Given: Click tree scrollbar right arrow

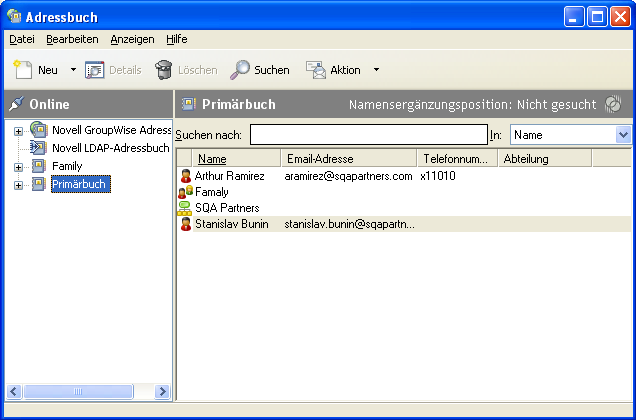Looking at the screenshot, I should (162, 392).
